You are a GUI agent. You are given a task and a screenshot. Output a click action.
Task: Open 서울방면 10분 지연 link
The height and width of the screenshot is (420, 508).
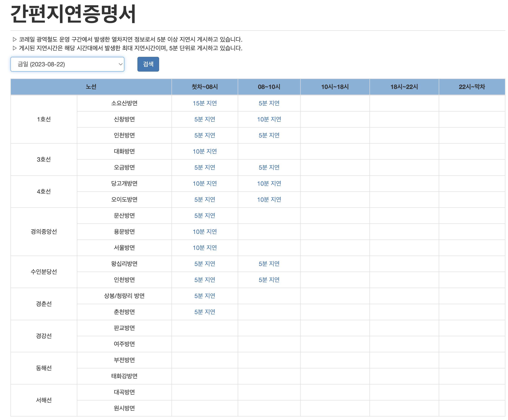click(205, 248)
